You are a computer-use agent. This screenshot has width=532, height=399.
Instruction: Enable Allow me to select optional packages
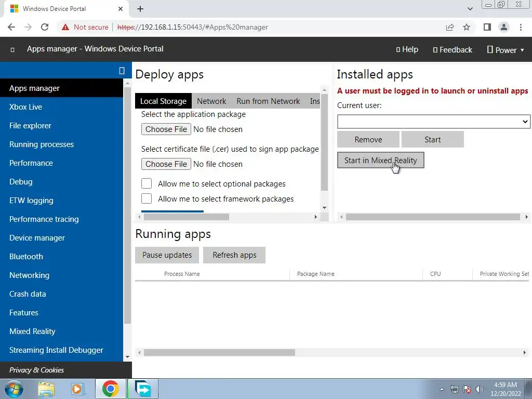tap(147, 183)
